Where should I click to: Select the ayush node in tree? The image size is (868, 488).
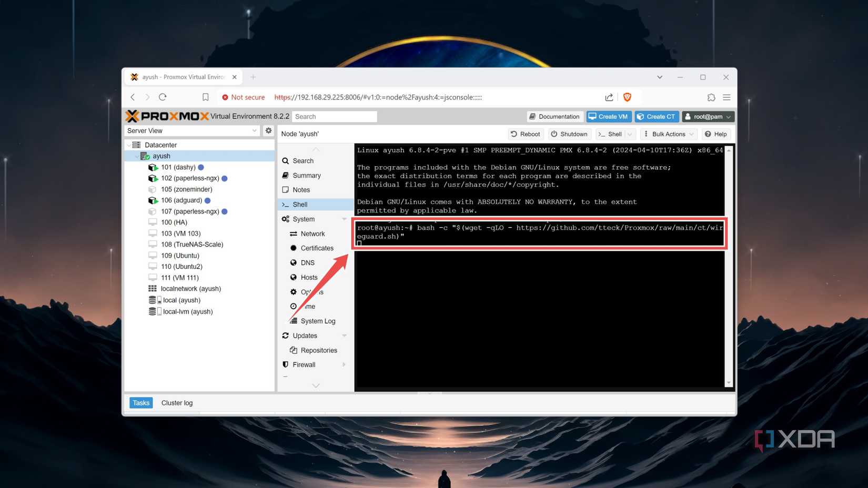[x=200, y=156]
